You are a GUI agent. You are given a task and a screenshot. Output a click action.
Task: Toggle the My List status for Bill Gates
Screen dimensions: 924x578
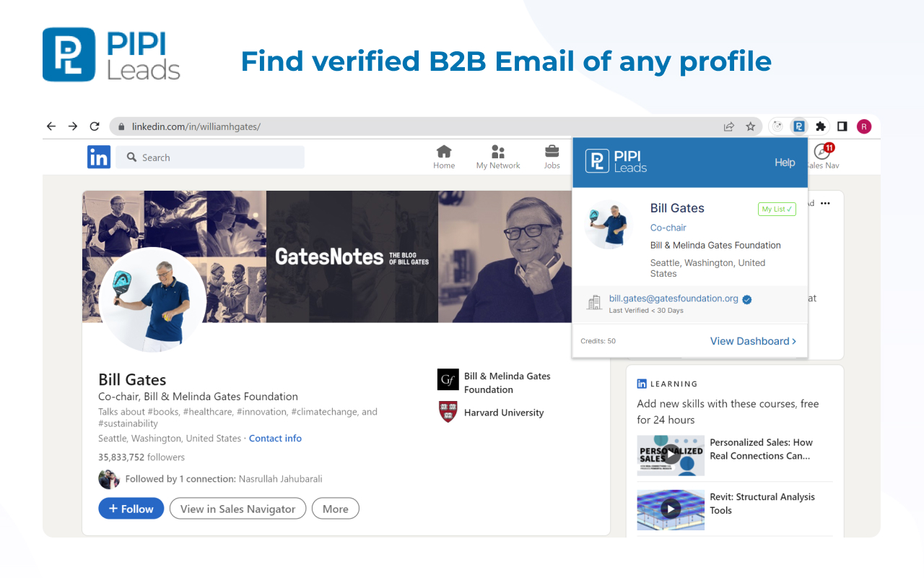(776, 209)
